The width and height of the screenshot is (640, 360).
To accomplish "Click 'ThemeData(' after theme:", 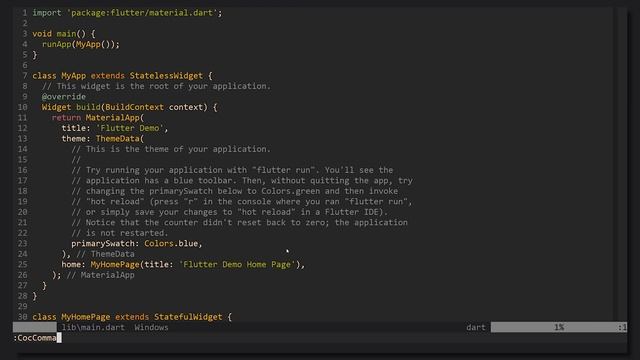I will (120, 139).
